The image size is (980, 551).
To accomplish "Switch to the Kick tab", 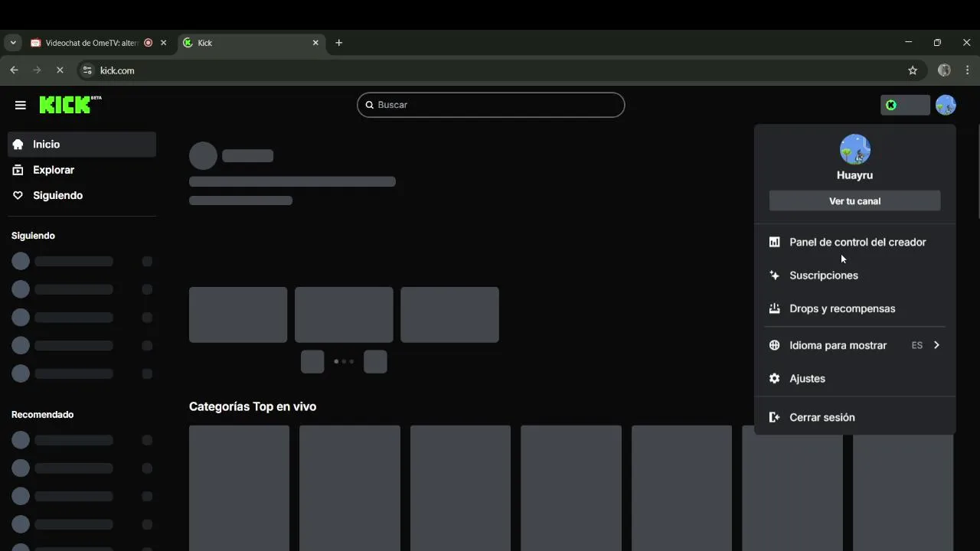I will pyautogui.click(x=253, y=43).
